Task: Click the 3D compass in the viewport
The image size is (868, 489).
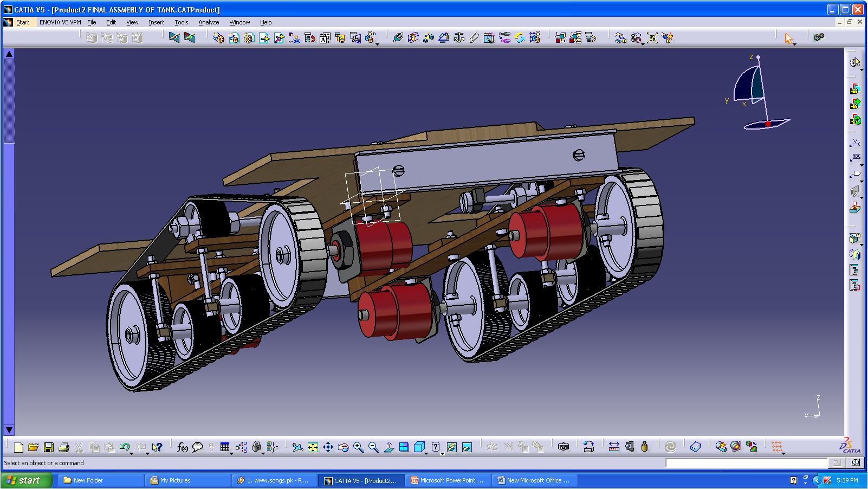Action: (x=759, y=92)
